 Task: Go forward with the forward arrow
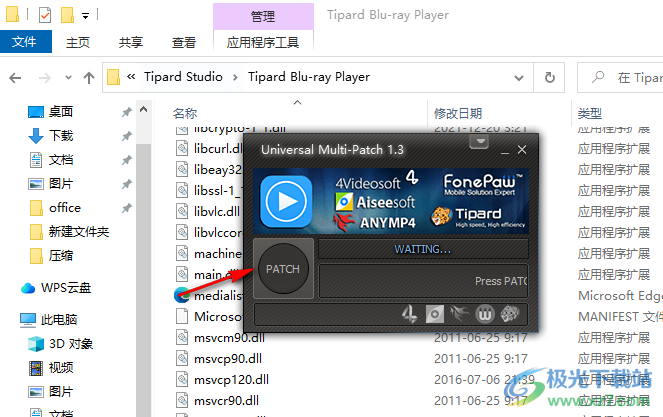[x=44, y=78]
